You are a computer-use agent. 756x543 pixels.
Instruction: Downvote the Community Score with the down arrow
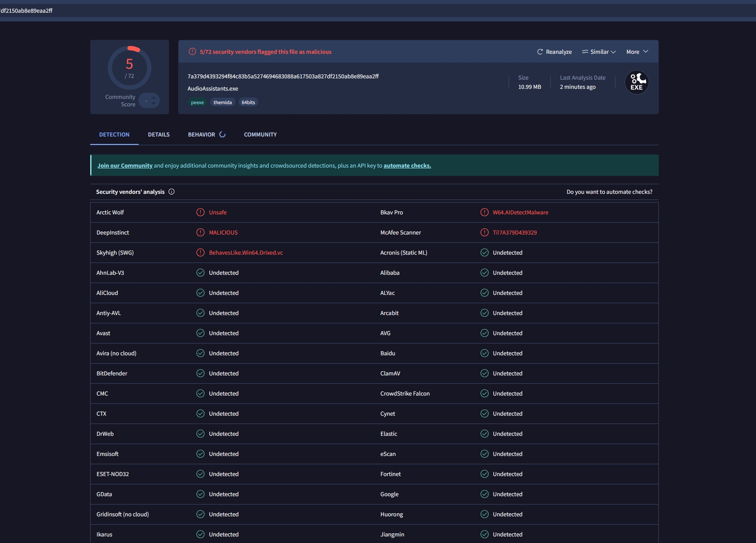(153, 104)
